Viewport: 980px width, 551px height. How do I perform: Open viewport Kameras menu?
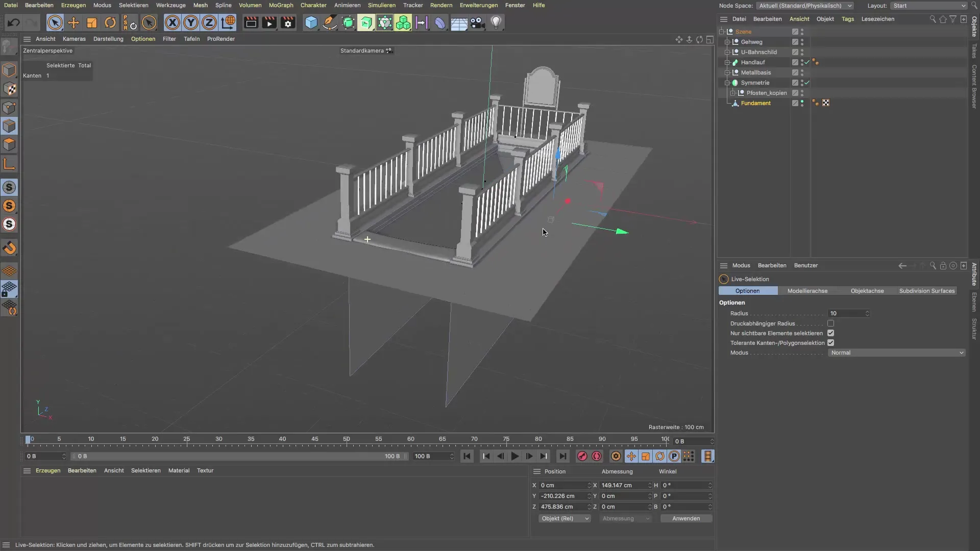[x=74, y=39]
